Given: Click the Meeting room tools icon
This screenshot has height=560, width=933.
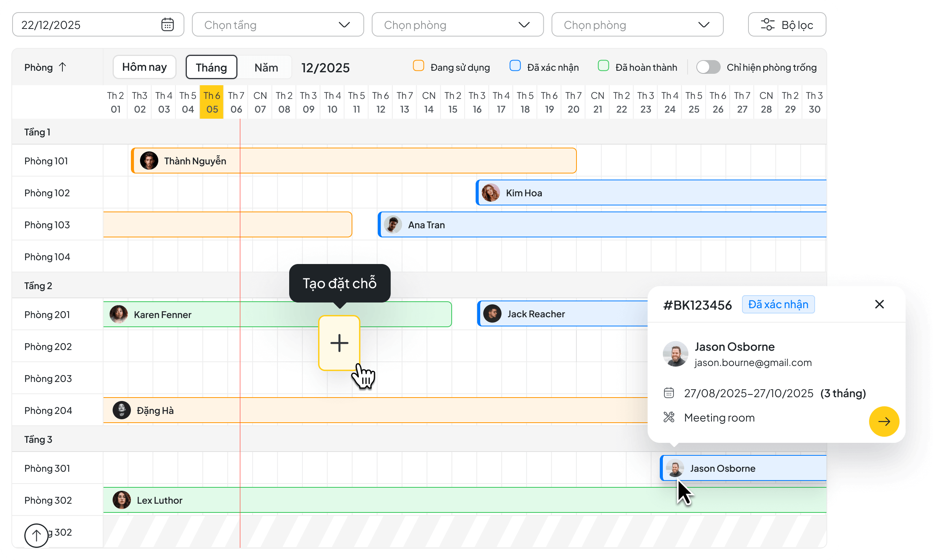Looking at the screenshot, I should coord(669,417).
